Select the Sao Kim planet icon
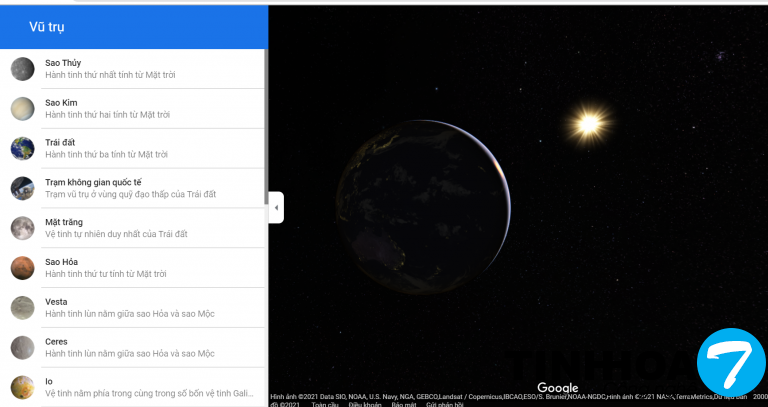The height and width of the screenshot is (407, 768). [x=22, y=108]
